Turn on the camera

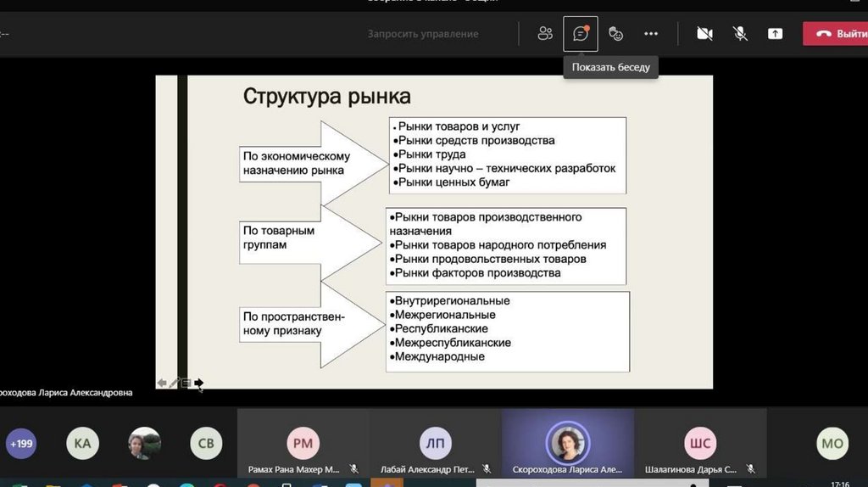[x=704, y=34]
